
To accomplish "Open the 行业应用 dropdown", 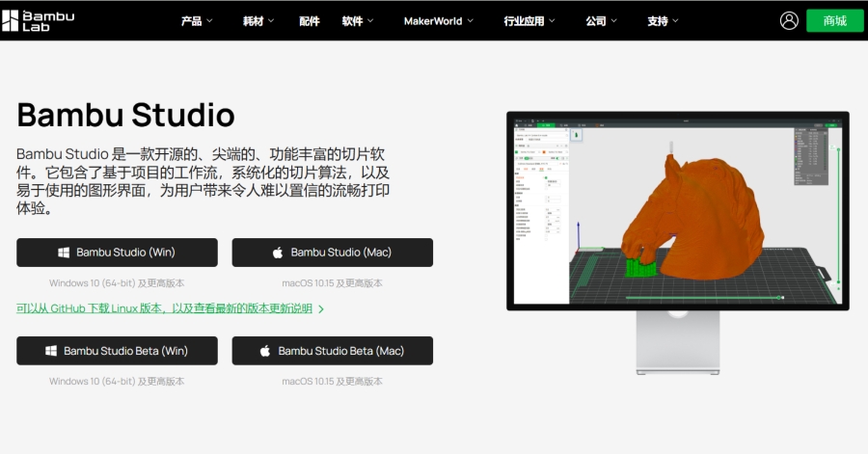I will click(529, 21).
